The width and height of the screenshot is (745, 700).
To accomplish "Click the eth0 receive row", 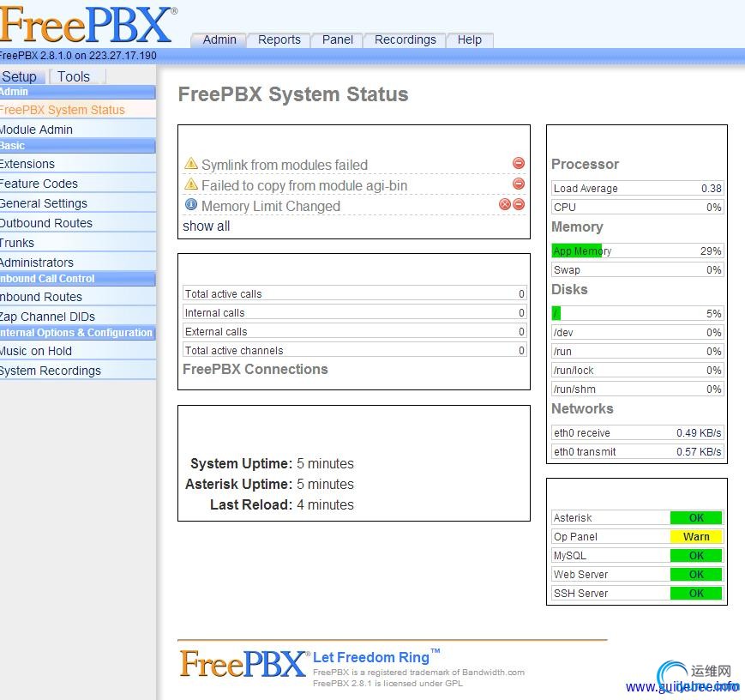I will tap(638, 432).
